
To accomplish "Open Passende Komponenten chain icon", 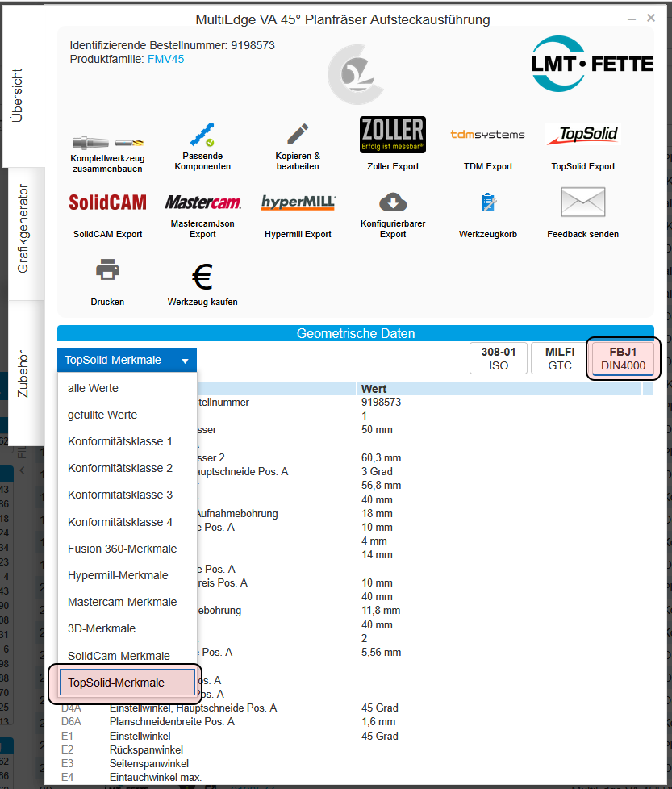I will pos(202,135).
